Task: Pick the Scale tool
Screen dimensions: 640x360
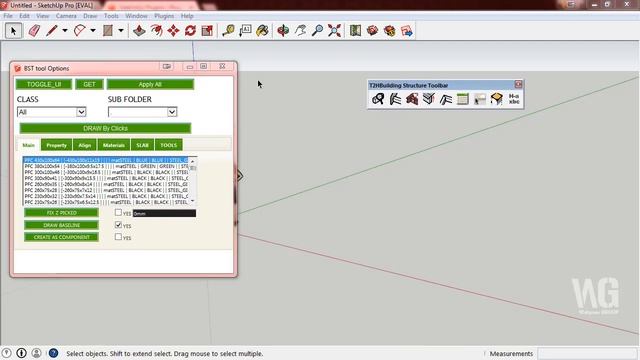Action: pyautogui.click(x=207, y=31)
